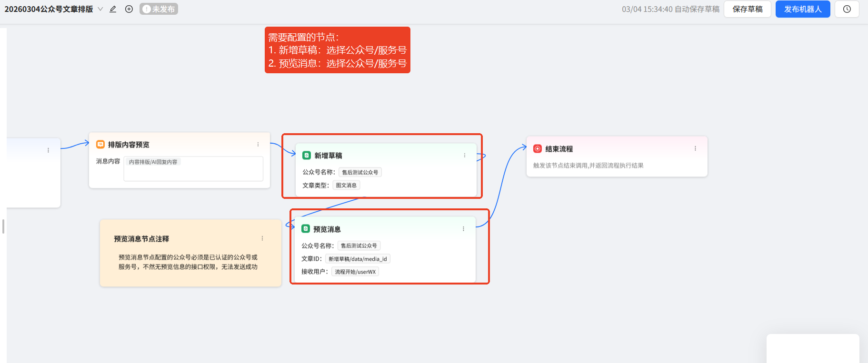The height and width of the screenshot is (363, 868).
Task: Click the 未发布 status badge
Action: click(x=159, y=9)
